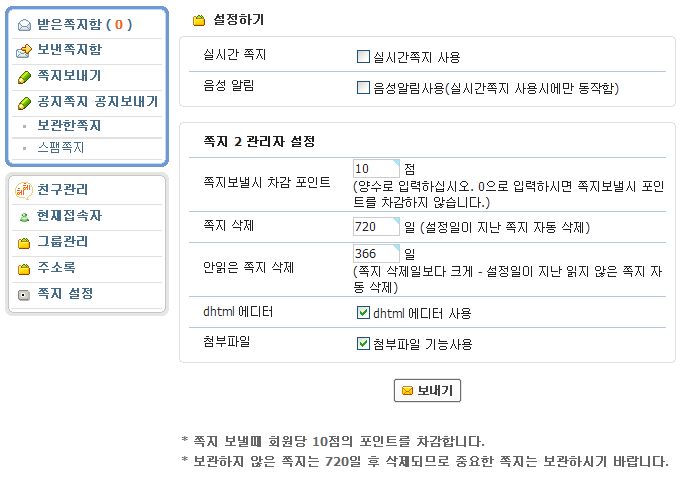Click the sent mail icon beside 보낸쪽지함
685x483 pixels.
[x=24, y=49]
